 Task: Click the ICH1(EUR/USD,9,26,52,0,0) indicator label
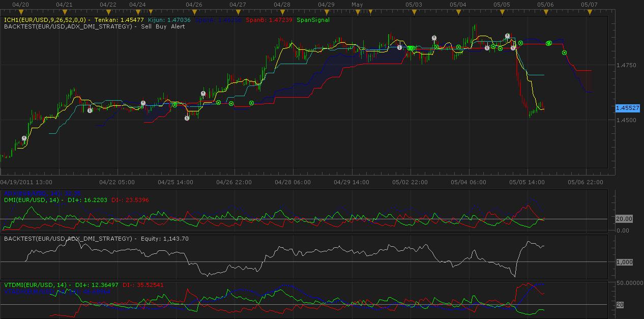coord(46,20)
